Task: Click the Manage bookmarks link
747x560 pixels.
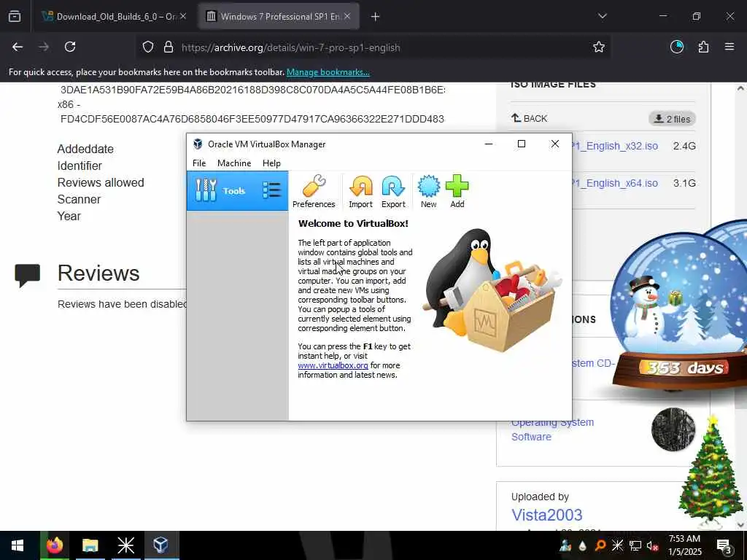Action: pyautogui.click(x=328, y=72)
